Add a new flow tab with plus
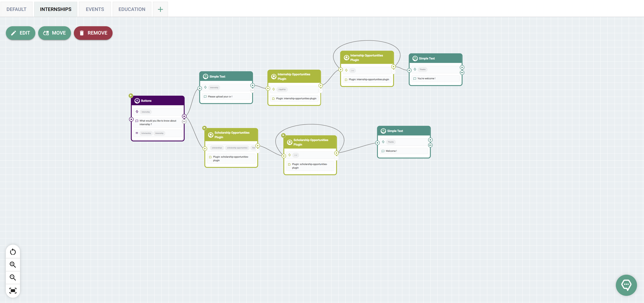Screen dimensions: 644x303 point(160,9)
